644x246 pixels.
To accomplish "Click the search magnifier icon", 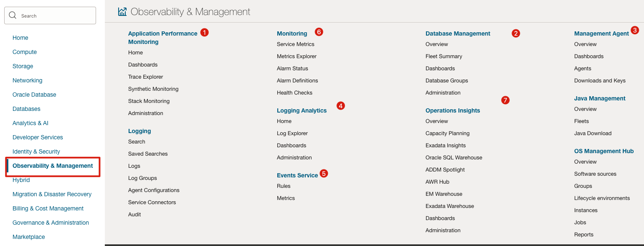I will [x=13, y=15].
